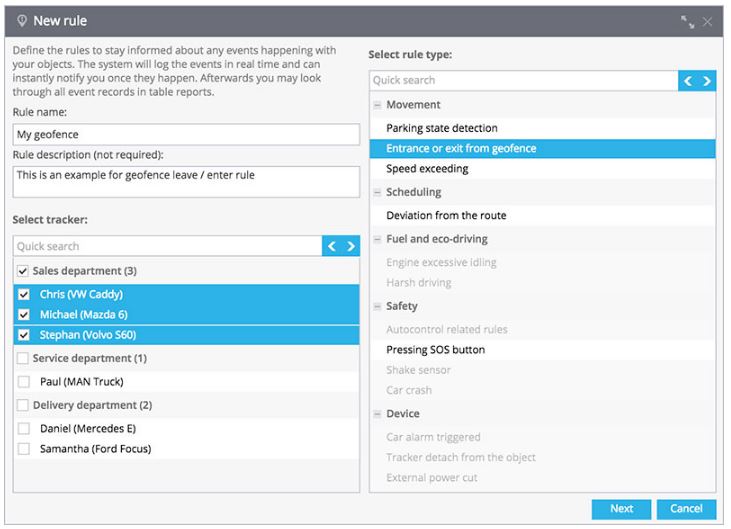Toggle the Sales department group checkbox
731x529 pixels.
pyautogui.click(x=22, y=271)
